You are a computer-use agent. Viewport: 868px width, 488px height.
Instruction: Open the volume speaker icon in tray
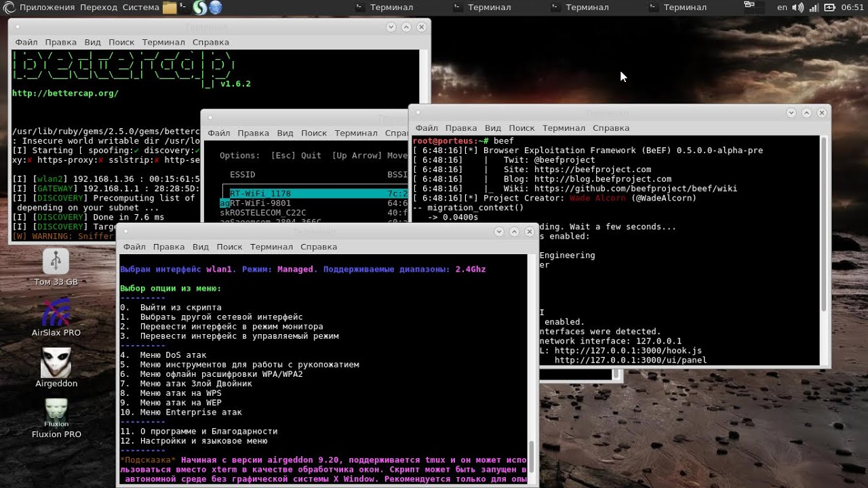click(800, 7)
